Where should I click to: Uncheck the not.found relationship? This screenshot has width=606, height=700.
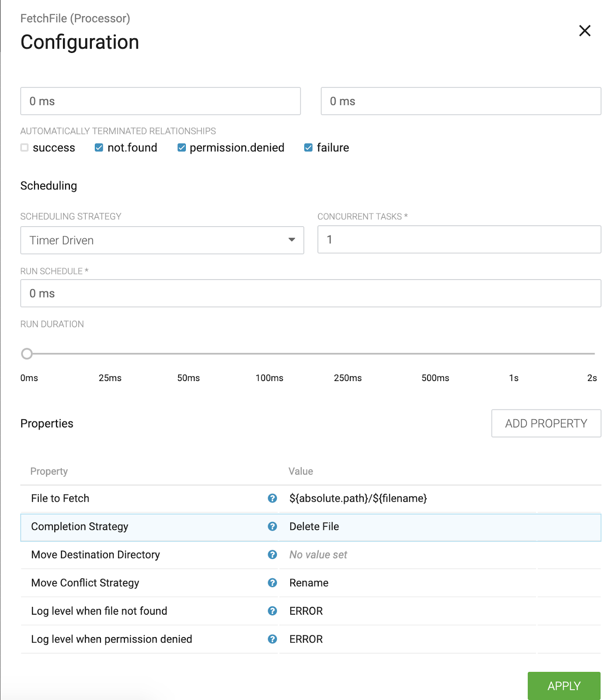pos(99,148)
